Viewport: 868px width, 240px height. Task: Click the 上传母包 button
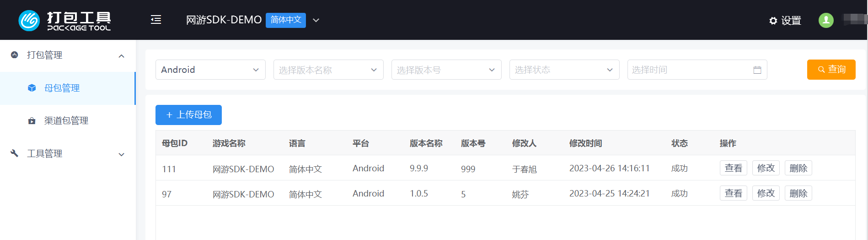click(x=188, y=115)
